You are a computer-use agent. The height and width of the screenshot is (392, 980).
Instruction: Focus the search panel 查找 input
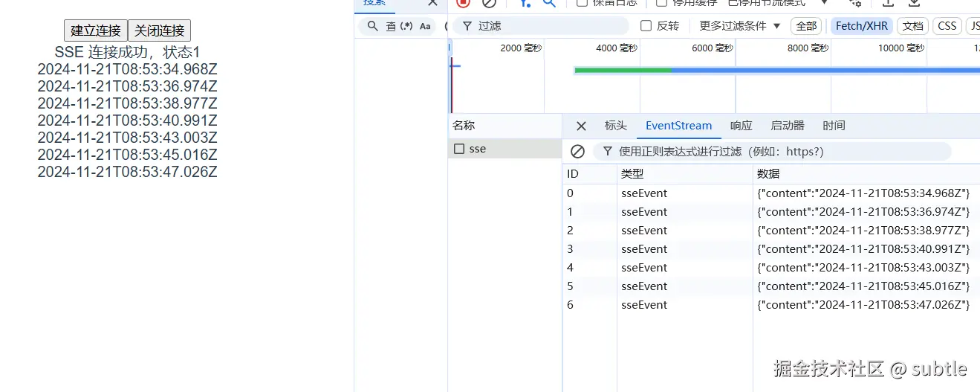pyautogui.click(x=392, y=26)
